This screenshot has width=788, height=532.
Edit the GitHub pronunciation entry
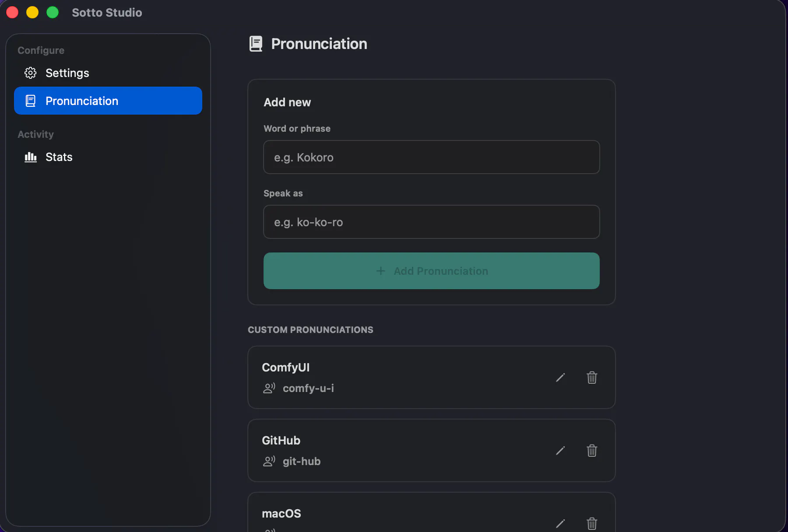pyautogui.click(x=560, y=451)
